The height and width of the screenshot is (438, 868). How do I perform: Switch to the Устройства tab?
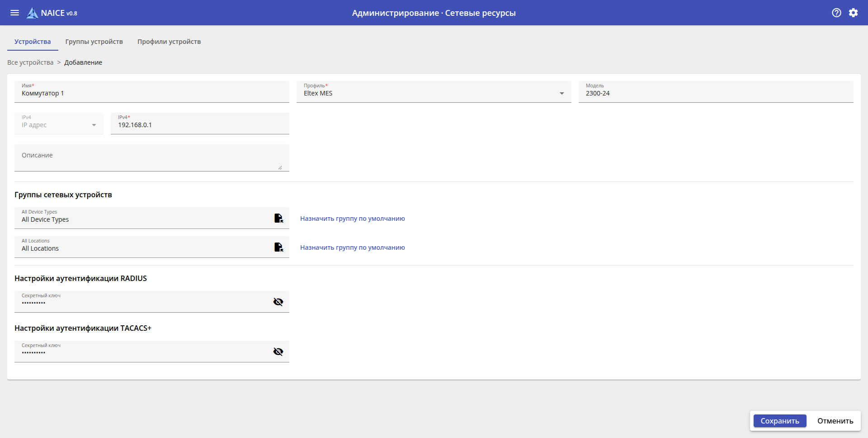point(33,42)
